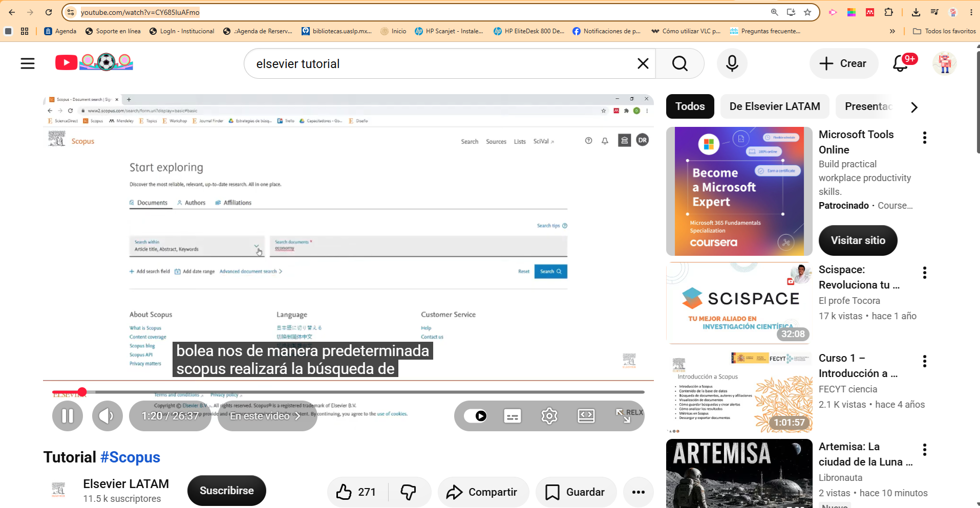Open the Introducción a Scopus thumbnail
This screenshot has height=508, width=980.
pos(739,391)
